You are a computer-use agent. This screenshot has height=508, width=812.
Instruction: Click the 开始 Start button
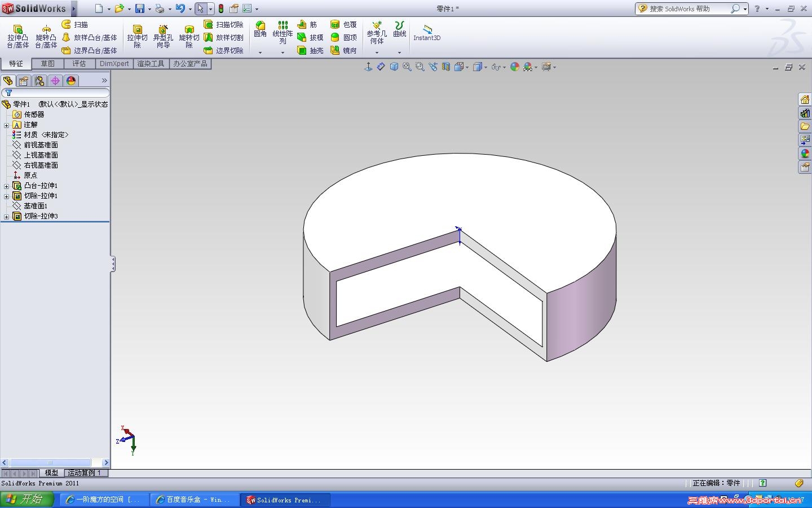(27, 500)
